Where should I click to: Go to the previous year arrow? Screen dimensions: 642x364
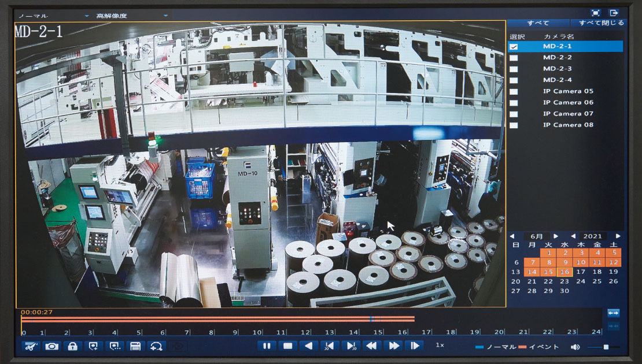click(x=574, y=236)
